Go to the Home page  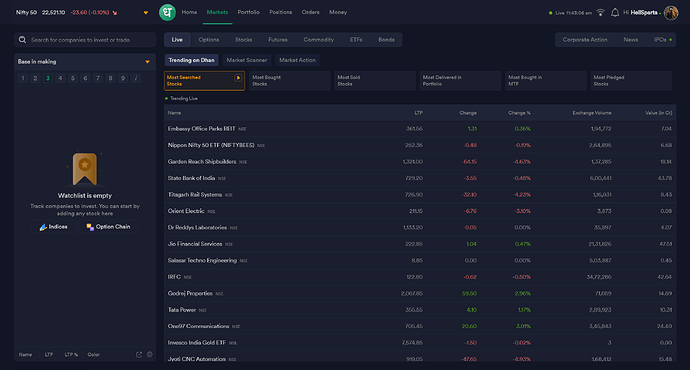(x=189, y=12)
